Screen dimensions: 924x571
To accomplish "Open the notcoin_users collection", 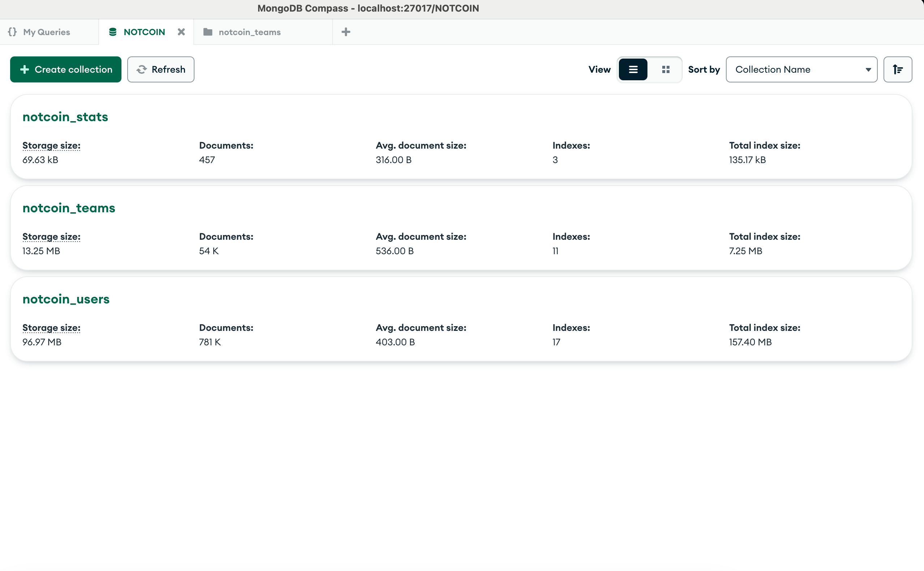I will point(66,299).
